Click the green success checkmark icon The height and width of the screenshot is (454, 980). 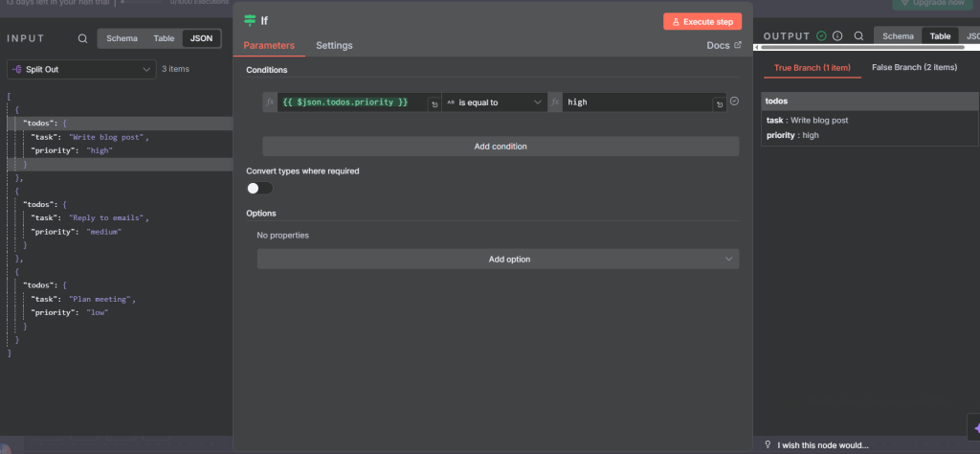click(x=821, y=36)
